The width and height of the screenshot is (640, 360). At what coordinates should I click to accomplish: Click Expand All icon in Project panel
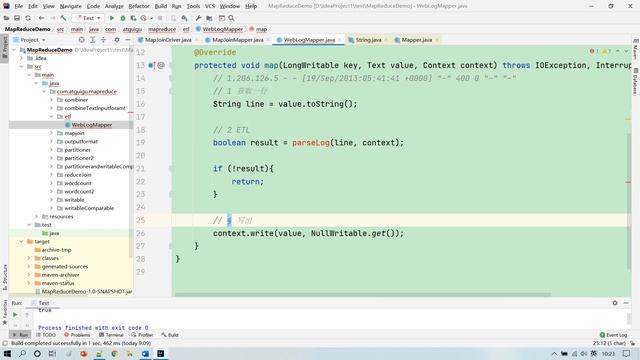click(93, 40)
